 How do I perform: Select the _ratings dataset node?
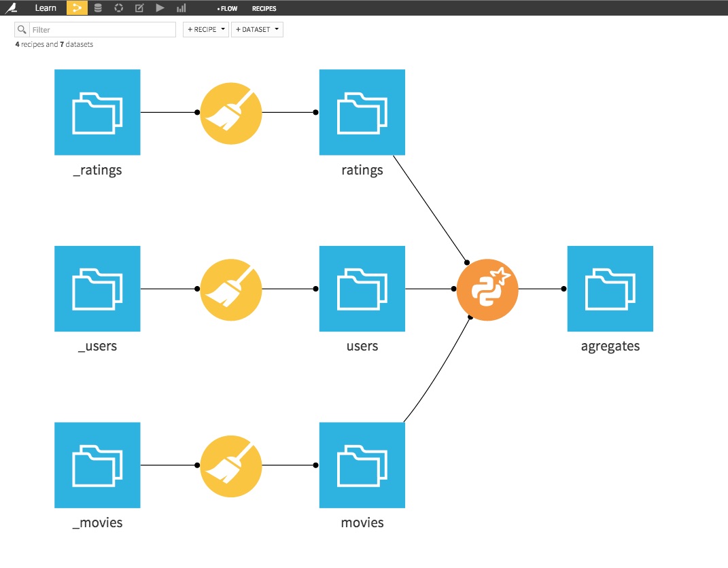pos(97,112)
